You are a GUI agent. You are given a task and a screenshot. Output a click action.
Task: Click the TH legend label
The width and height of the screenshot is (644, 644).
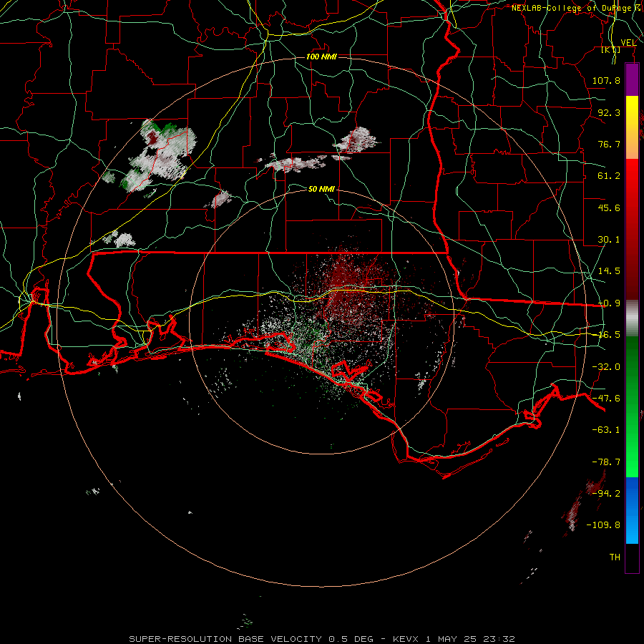point(615,557)
